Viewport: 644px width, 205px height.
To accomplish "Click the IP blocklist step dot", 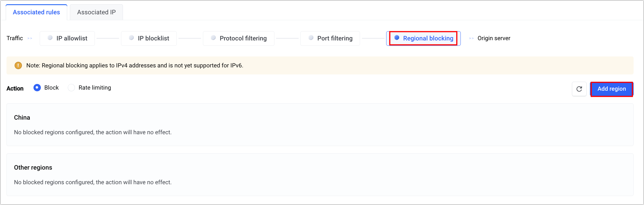I will (131, 38).
